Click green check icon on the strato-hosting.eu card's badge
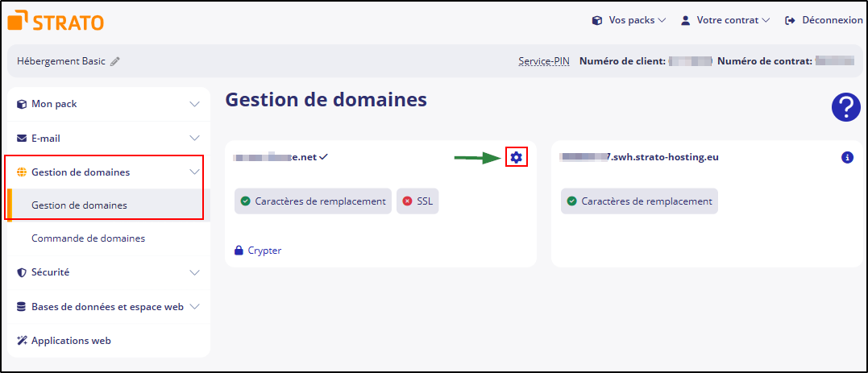 pyautogui.click(x=572, y=201)
